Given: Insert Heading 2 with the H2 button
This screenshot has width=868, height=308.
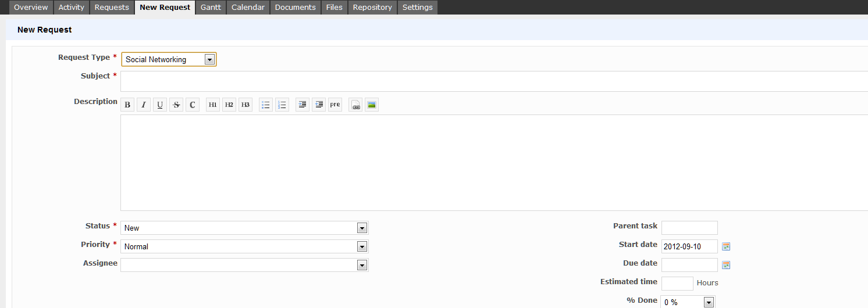Looking at the screenshot, I should click(229, 105).
